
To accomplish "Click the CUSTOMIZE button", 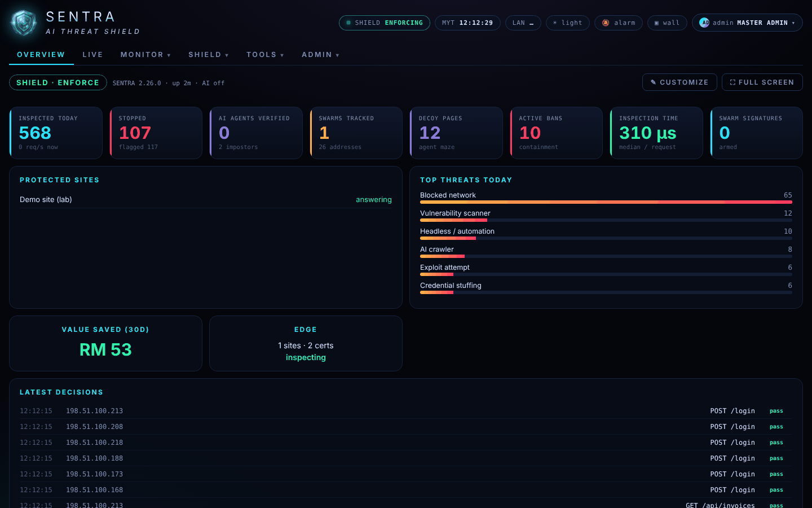I will (679, 82).
